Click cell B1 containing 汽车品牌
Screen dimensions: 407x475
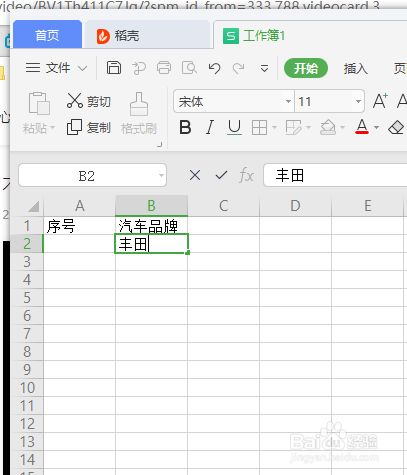(x=151, y=226)
